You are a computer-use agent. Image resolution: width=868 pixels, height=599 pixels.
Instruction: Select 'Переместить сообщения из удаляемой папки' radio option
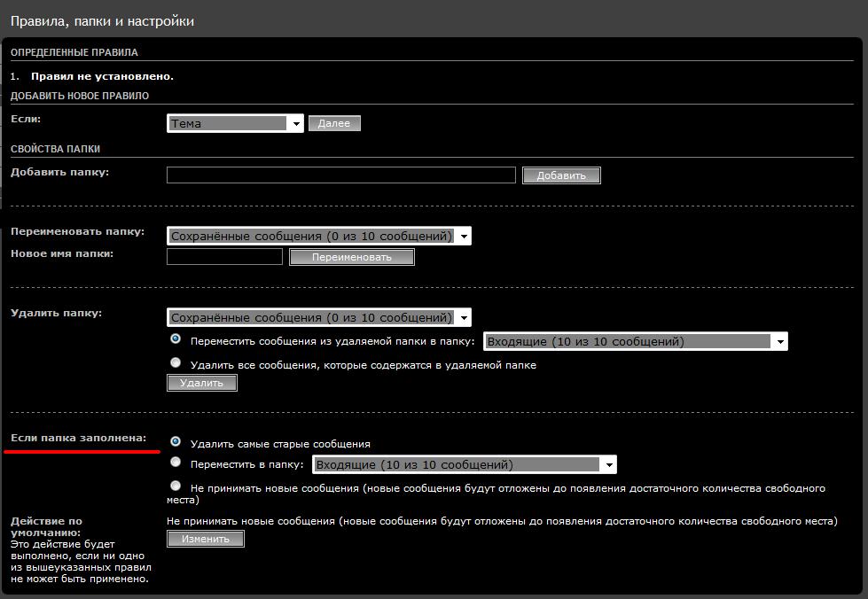[176, 339]
